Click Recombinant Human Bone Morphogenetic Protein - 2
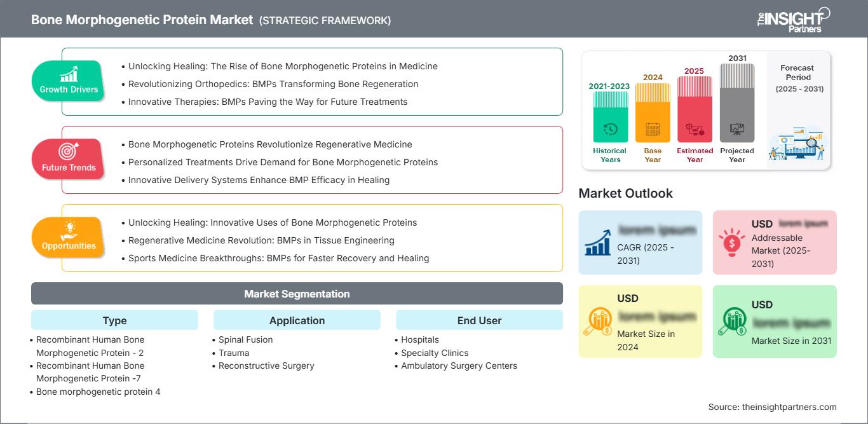The height and width of the screenshot is (424, 868). 90,346
